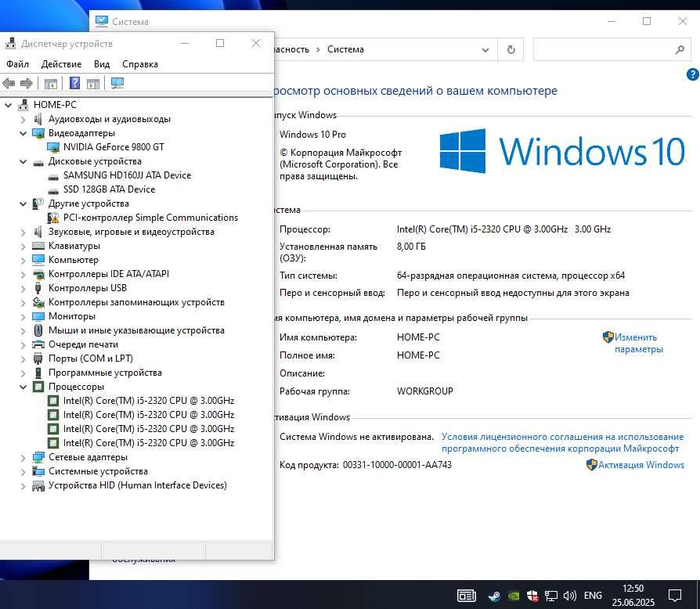The width and height of the screenshot is (700, 609).
Task: Open the Справка menu
Action: tap(140, 64)
